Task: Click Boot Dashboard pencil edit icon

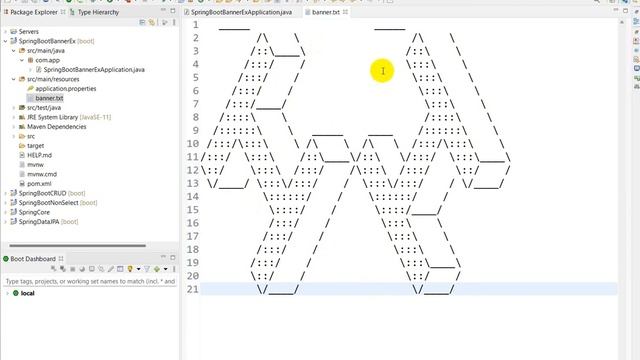Action: pyautogui.click(x=111, y=269)
